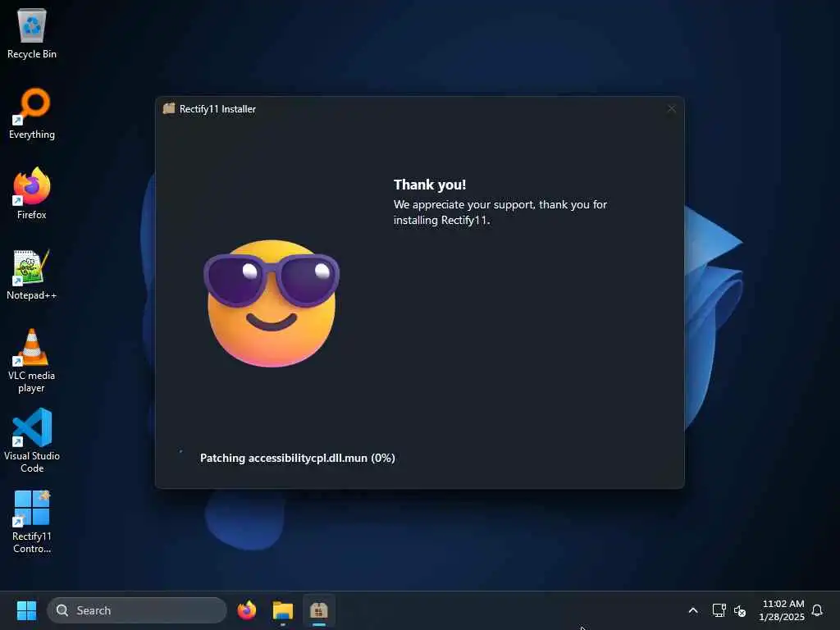
Task: Open the Firefox desktop shortcut
Action: (32, 194)
